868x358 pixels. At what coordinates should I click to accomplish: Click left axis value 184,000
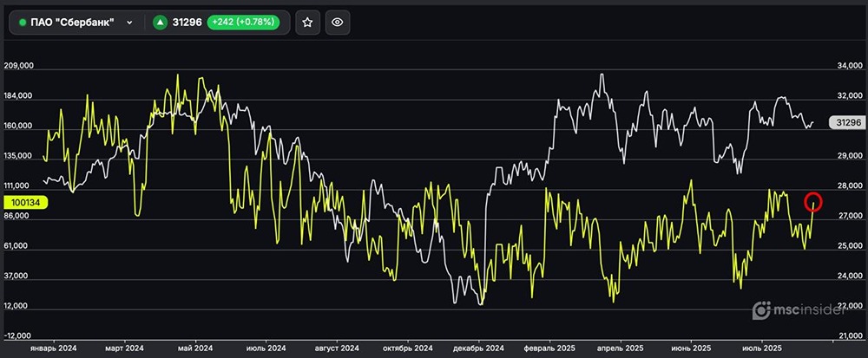pos(19,95)
